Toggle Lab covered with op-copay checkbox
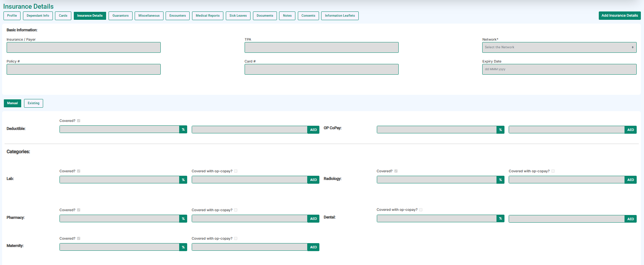644x265 pixels. 236,171
